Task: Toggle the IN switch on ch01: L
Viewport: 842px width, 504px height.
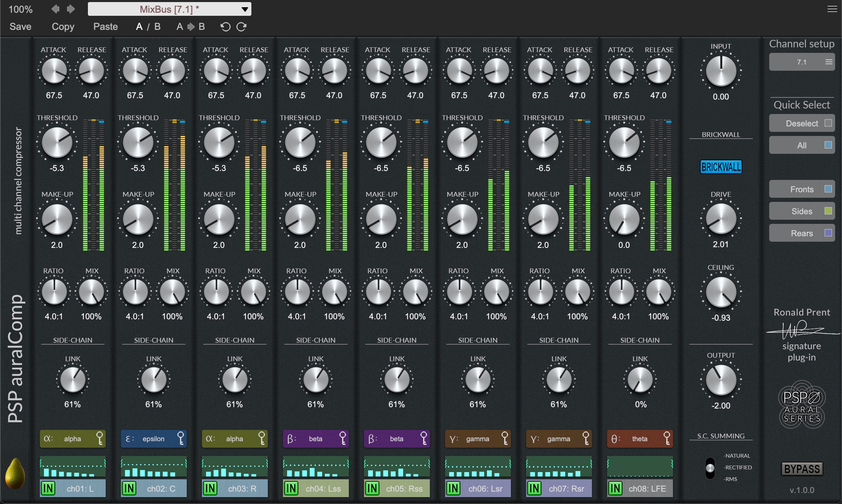Action: pyautogui.click(x=48, y=488)
